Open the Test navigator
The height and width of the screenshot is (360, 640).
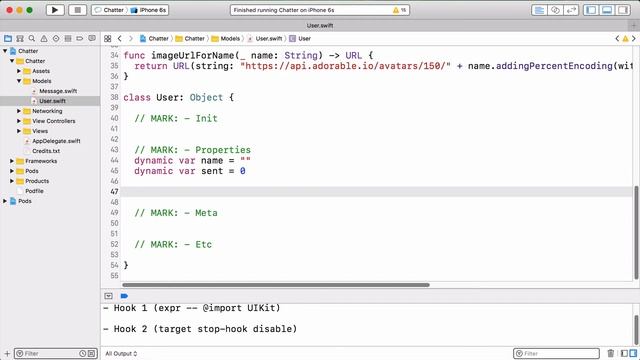point(56,38)
